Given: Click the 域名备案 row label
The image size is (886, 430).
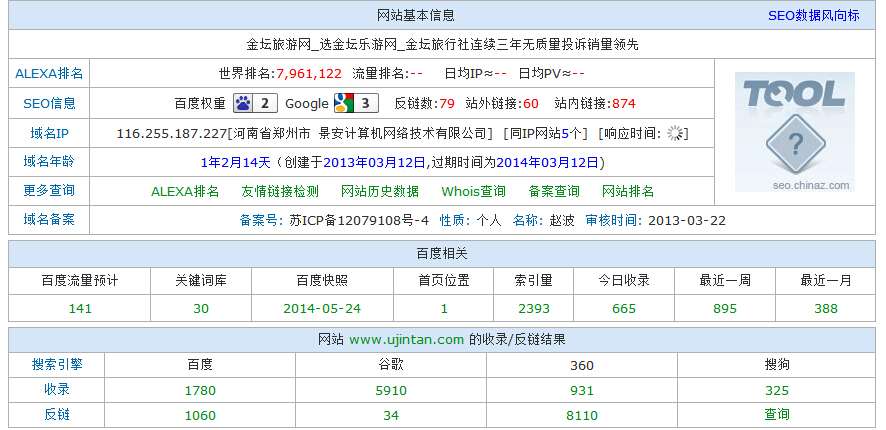Looking at the screenshot, I should [x=49, y=219].
